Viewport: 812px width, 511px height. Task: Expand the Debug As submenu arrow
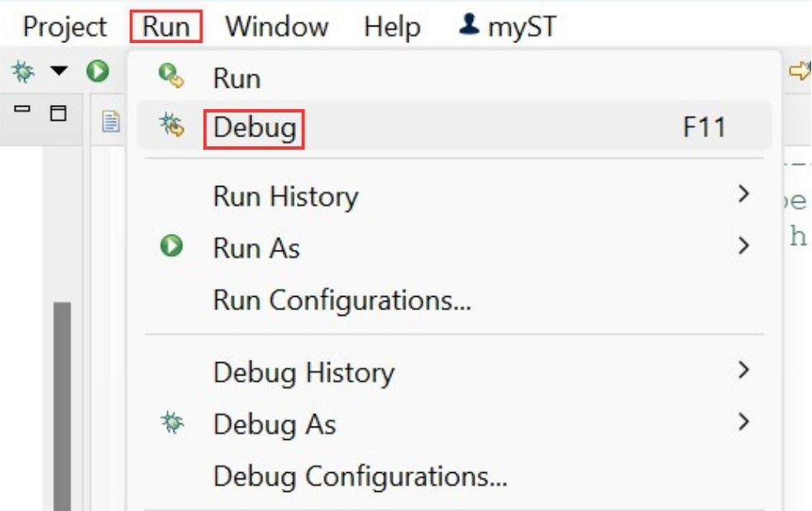pyautogui.click(x=743, y=422)
